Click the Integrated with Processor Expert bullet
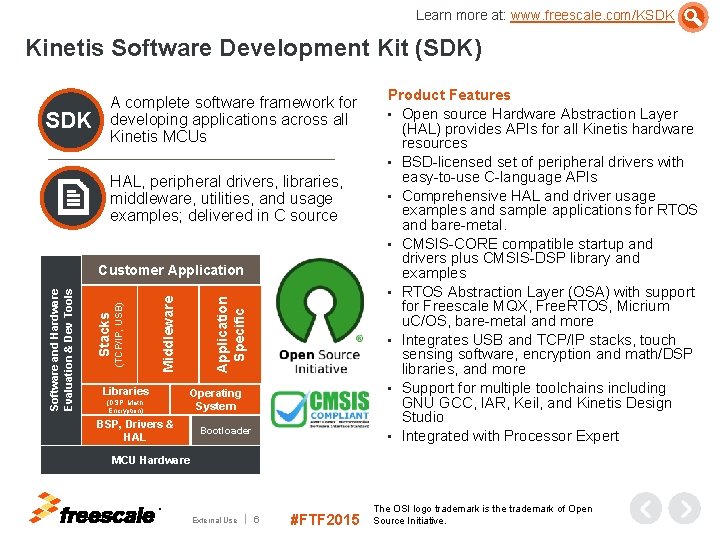720x540 pixels. tap(510, 436)
